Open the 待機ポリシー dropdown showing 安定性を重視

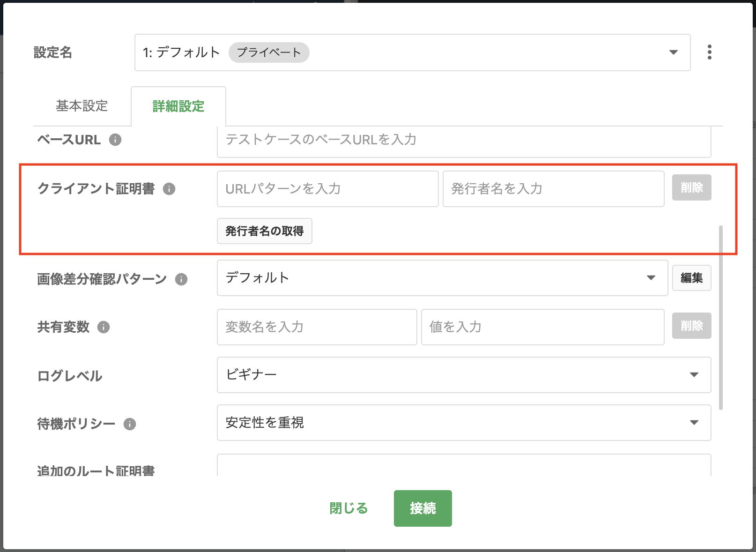[x=464, y=423]
